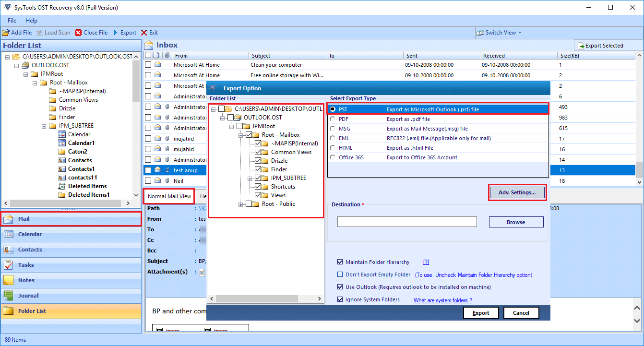Switch to Normal Mail View tab
The image size is (644, 346).
(x=169, y=196)
